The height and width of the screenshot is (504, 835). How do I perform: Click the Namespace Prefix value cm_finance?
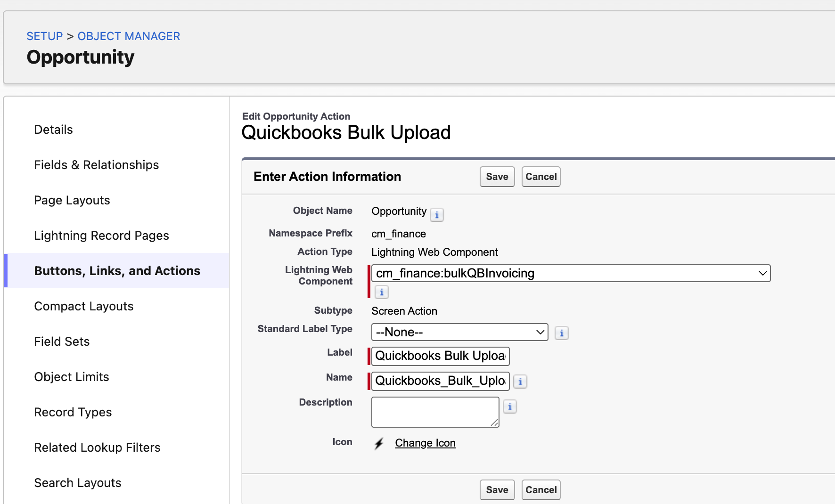pyautogui.click(x=399, y=234)
